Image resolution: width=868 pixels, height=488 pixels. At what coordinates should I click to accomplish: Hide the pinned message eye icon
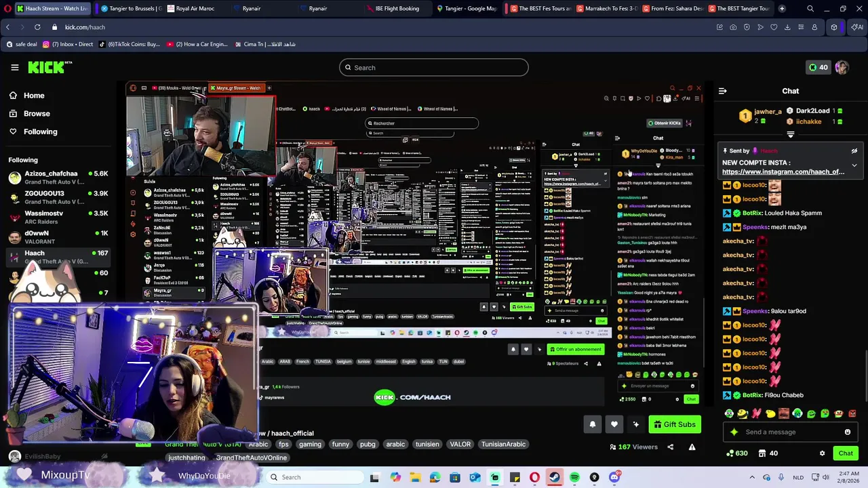click(x=854, y=151)
